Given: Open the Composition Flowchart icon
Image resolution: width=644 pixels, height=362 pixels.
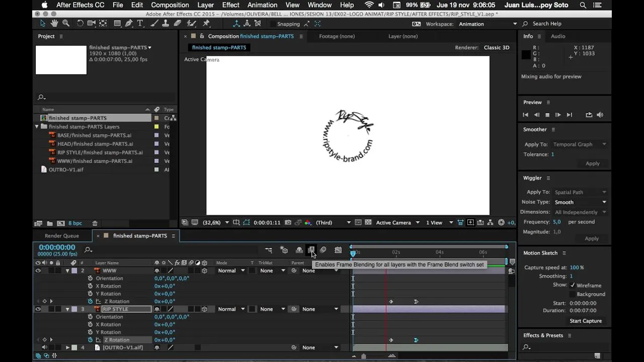Looking at the screenshot, I should (491, 222).
